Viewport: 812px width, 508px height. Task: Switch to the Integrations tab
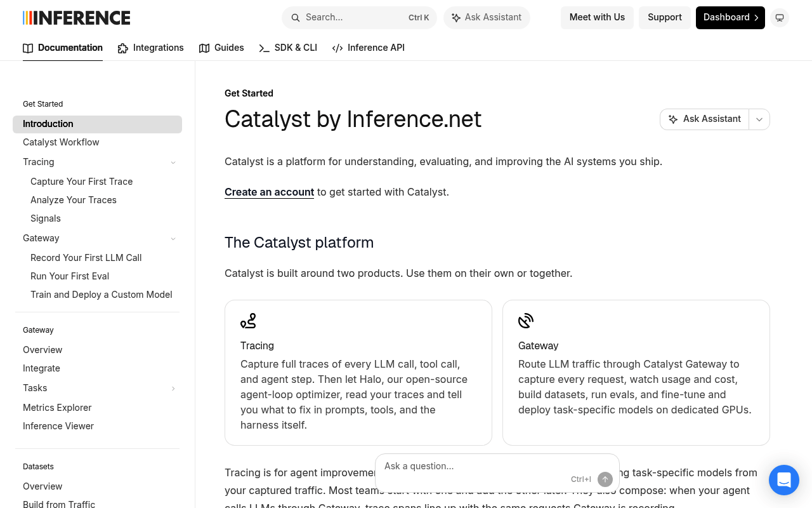click(151, 48)
